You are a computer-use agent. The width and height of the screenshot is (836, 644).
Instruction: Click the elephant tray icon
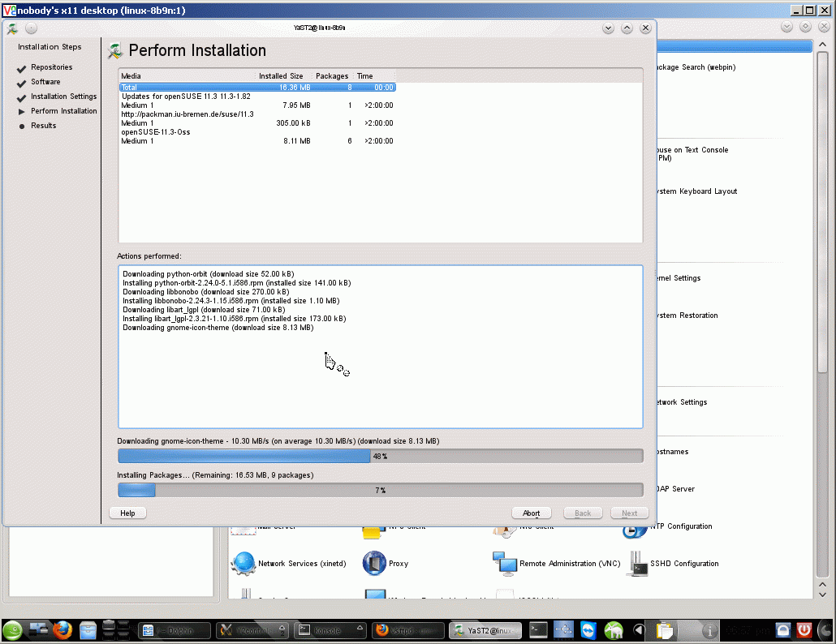click(x=614, y=631)
